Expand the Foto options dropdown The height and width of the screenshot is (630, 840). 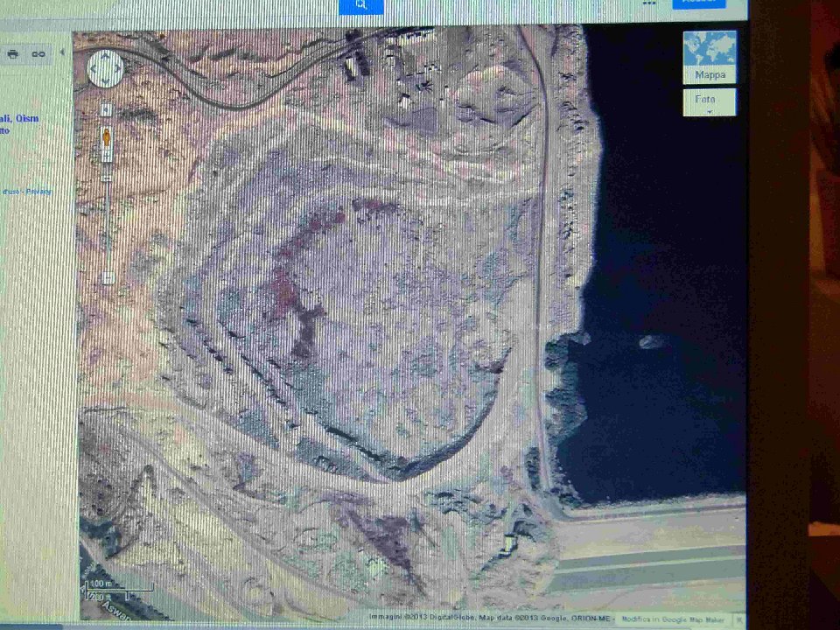710,103
